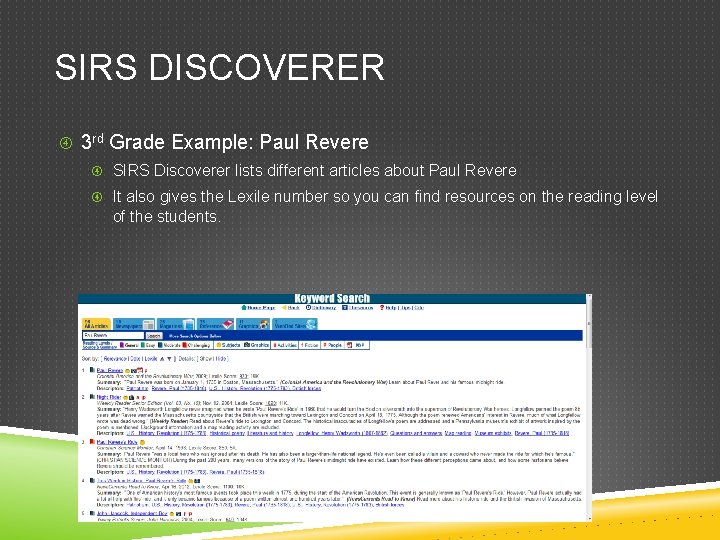Open the Paul Revere's Ride article
The width and height of the screenshot is (720, 540).
pyautogui.click(x=117, y=442)
